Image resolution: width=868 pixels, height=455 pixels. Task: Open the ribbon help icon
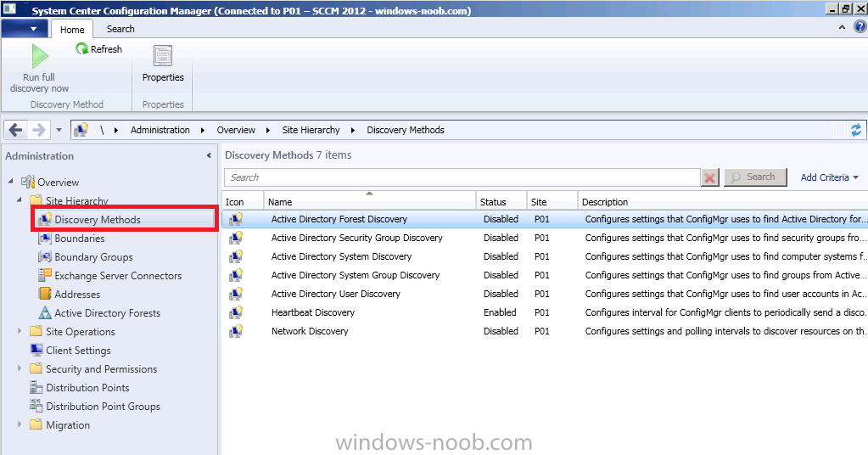tap(861, 26)
